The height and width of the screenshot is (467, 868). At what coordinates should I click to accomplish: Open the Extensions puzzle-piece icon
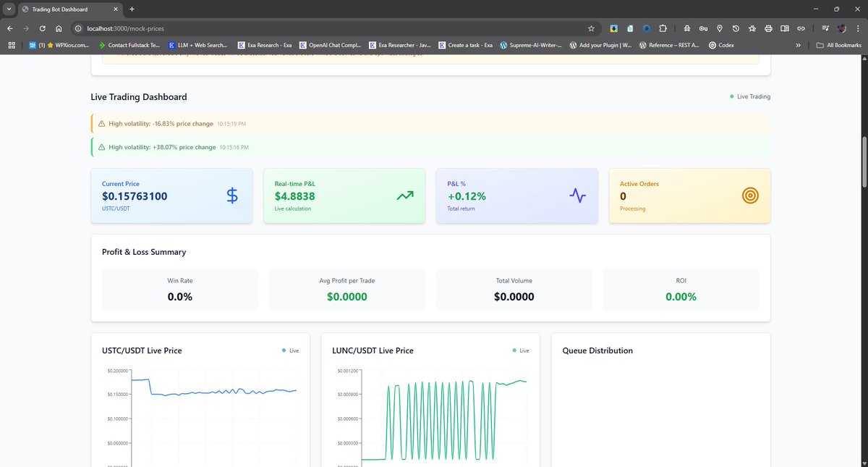[663, 28]
